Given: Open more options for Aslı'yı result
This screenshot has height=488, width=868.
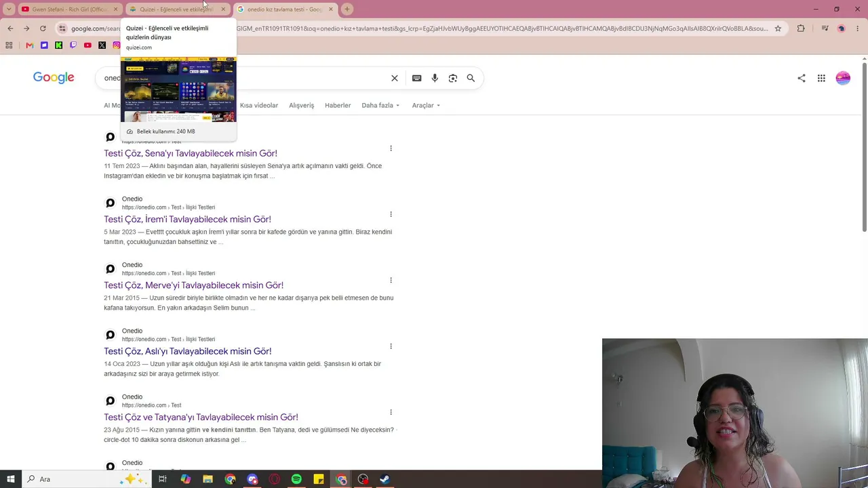Looking at the screenshot, I should [x=391, y=346].
